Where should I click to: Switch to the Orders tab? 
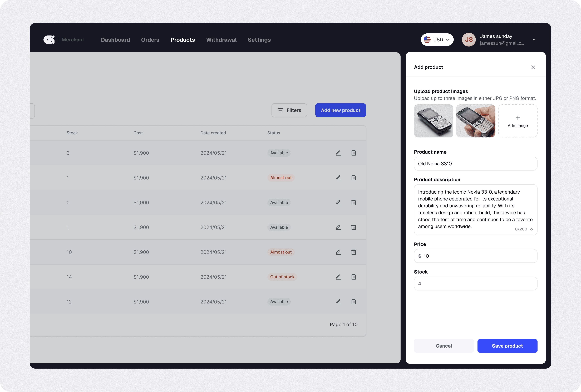(150, 40)
